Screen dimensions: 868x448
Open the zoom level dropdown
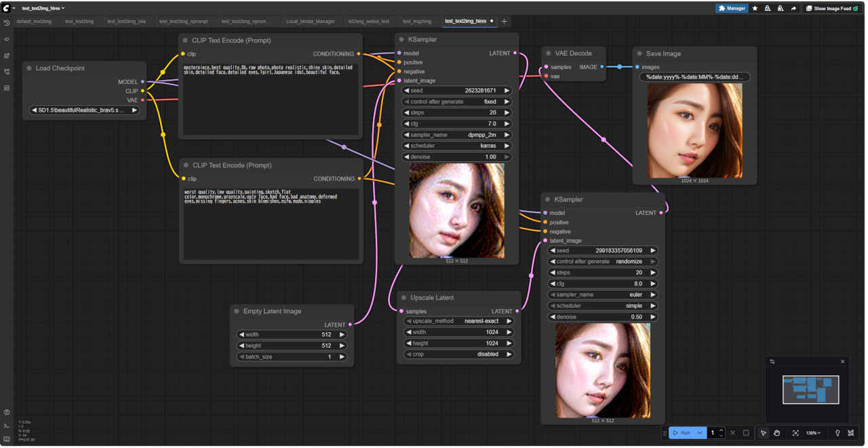point(813,433)
